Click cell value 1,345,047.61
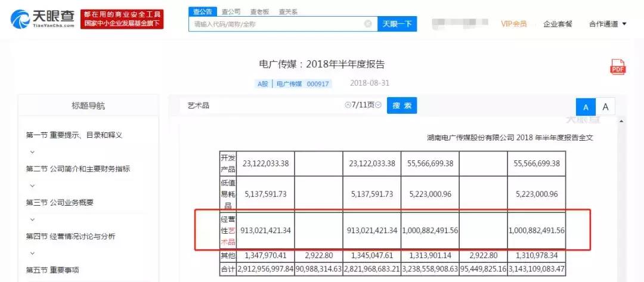The width and height of the screenshot is (644, 282). (x=372, y=255)
